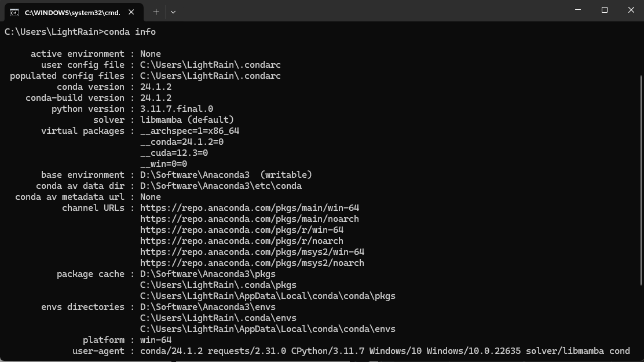
Task: Select the C:\WINDOWS\system32\cmd tab title
Action: point(72,12)
